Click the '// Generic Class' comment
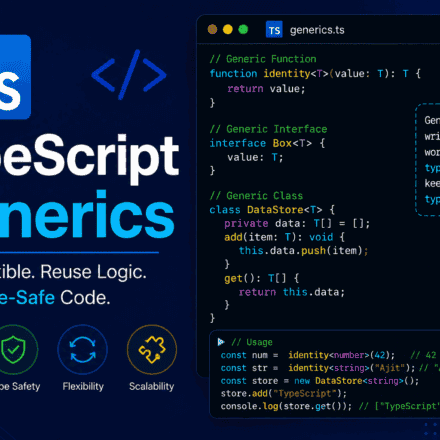 tap(256, 196)
